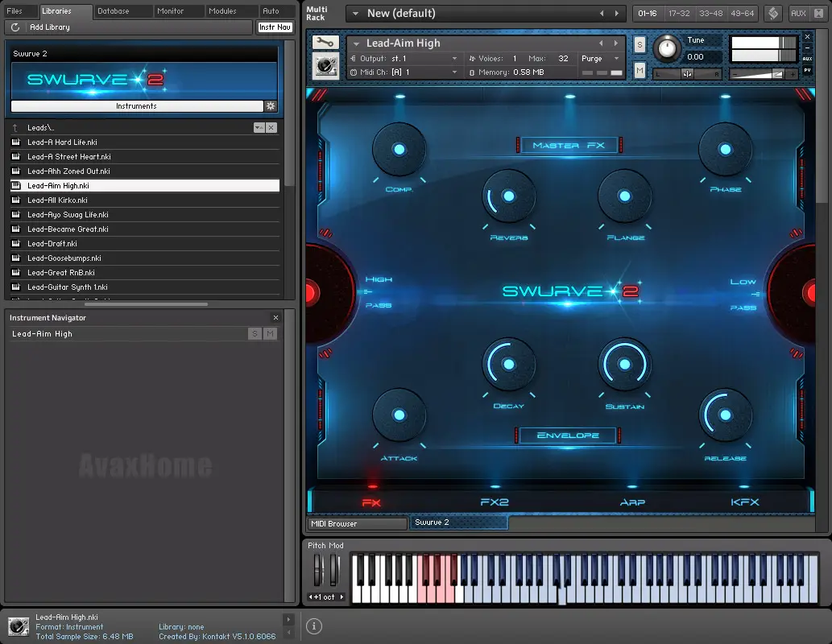This screenshot has width=832, height=644.
Task: Select rack page 49-64
Action: 742,13
